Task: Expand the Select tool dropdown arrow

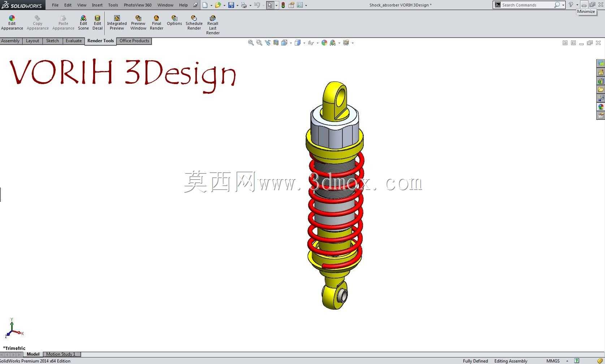Action: (x=276, y=5)
